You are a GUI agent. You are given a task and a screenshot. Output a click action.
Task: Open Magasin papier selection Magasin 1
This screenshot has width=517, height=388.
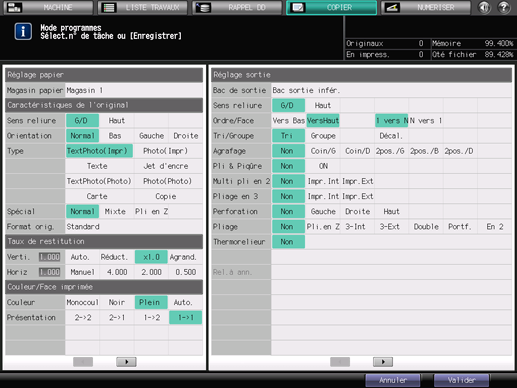click(134, 90)
